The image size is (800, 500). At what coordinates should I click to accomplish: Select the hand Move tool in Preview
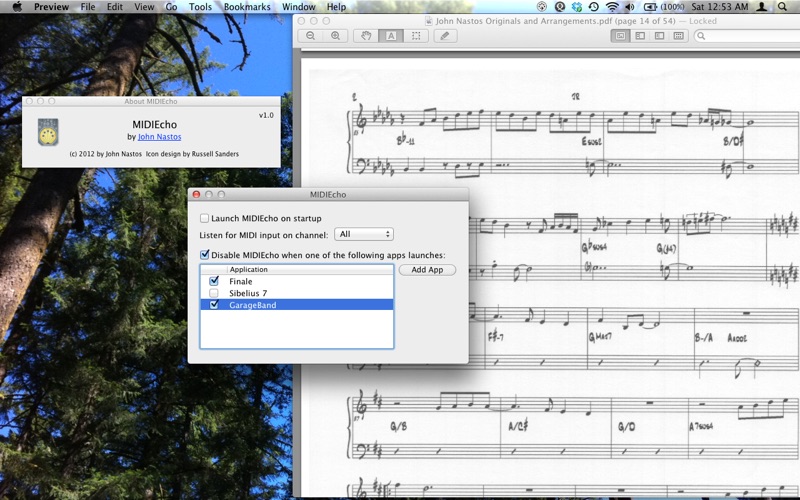coord(366,36)
